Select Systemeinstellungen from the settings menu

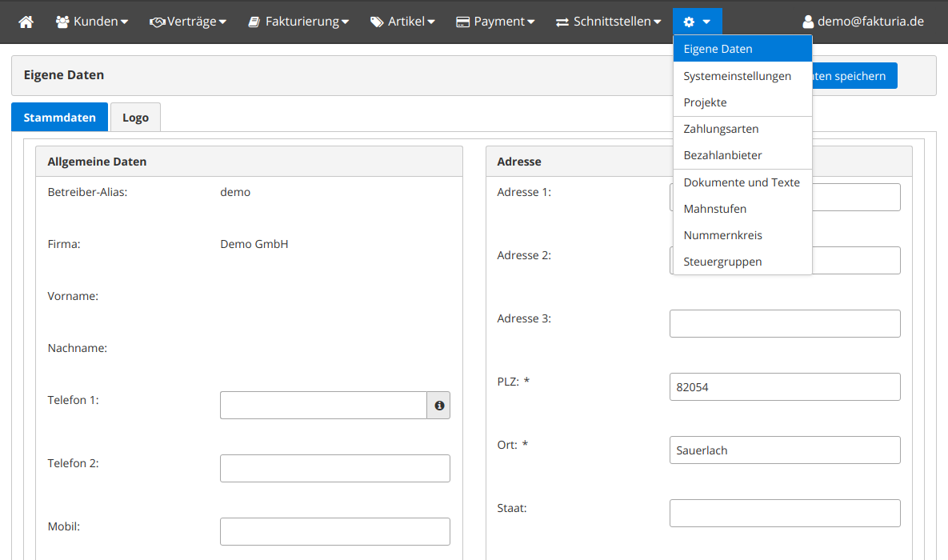[x=737, y=76]
